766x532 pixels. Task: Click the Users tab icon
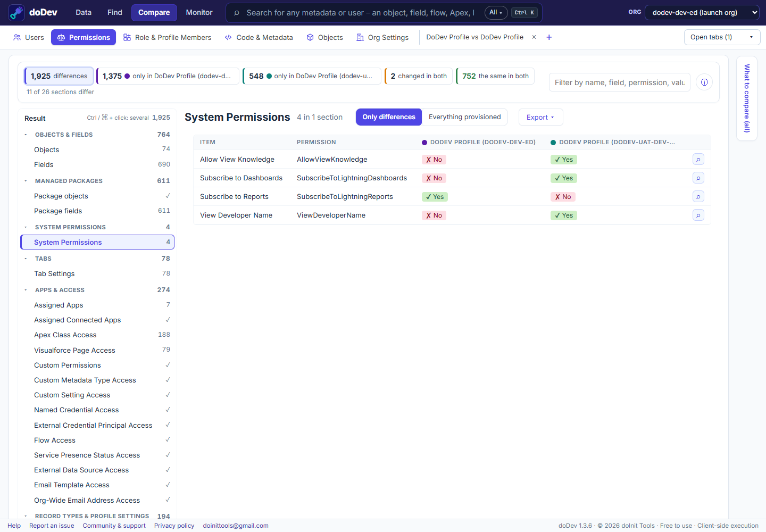(17, 37)
